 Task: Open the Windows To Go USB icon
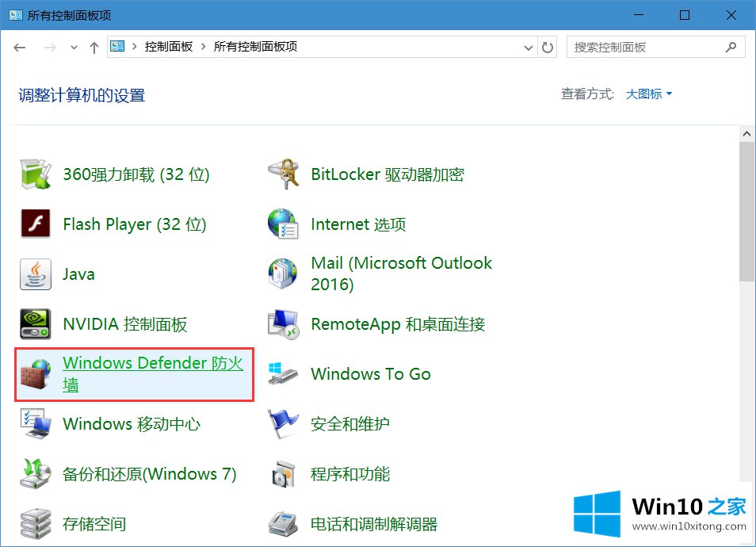click(x=284, y=374)
